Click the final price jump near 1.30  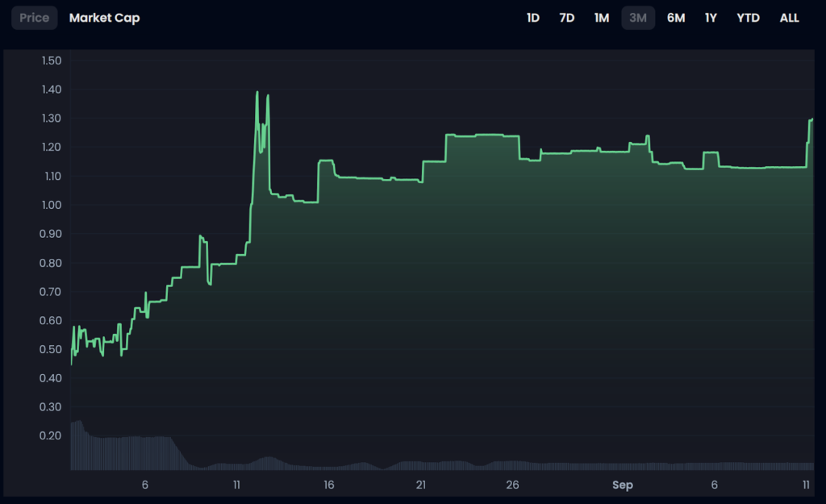[x=810, y=121]
